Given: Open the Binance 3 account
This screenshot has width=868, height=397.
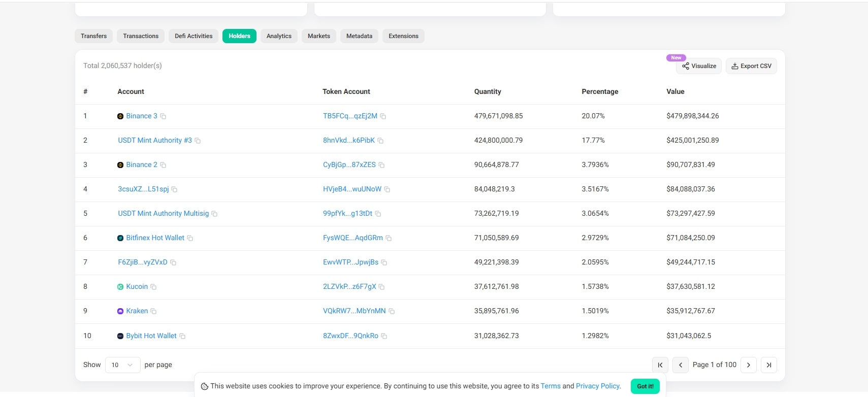Looking at the screenshot, I should click(x=142, y=116).
